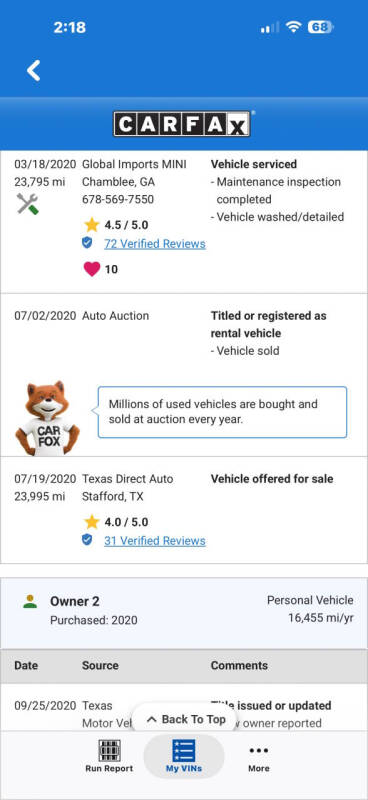The width and height of the screenshot is (368, 800).
Task: Tap the Car Fox mascot image
Action: [x=47, y=418]
